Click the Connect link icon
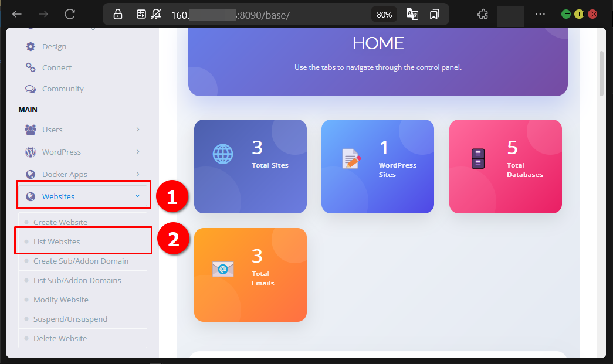This screenshot has width=613, height=364. 31,67
